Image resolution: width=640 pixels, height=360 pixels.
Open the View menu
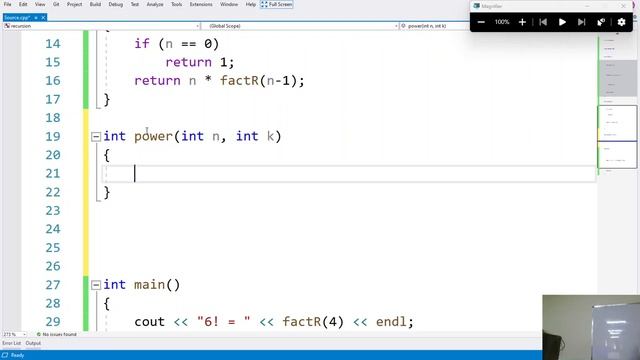40,4
